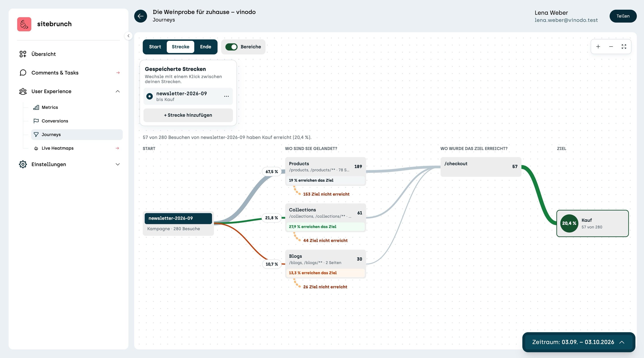Open the Zeitraum date range picker
Screen dimensions: 644x358
(x=578, y=342)
